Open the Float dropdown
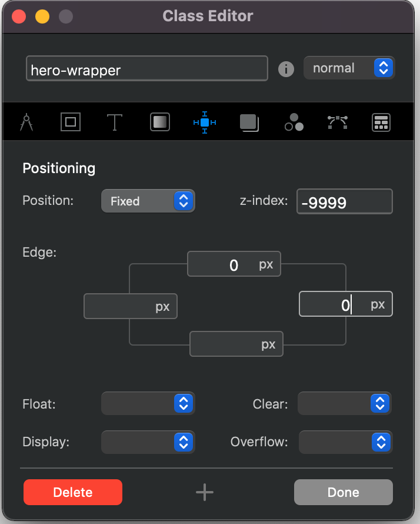The image size is (420, 524). click(148, 404)
